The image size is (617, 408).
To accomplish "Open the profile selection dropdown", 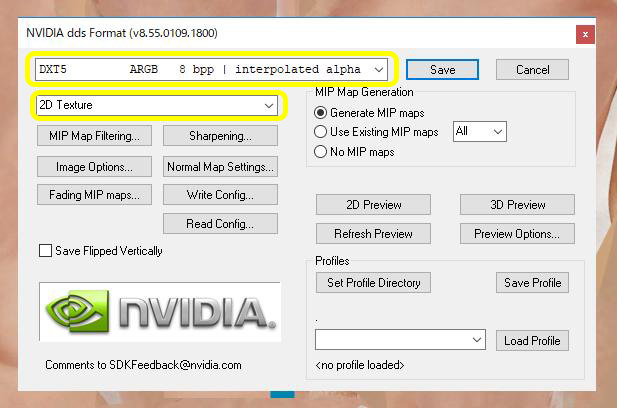I will 400,340.
